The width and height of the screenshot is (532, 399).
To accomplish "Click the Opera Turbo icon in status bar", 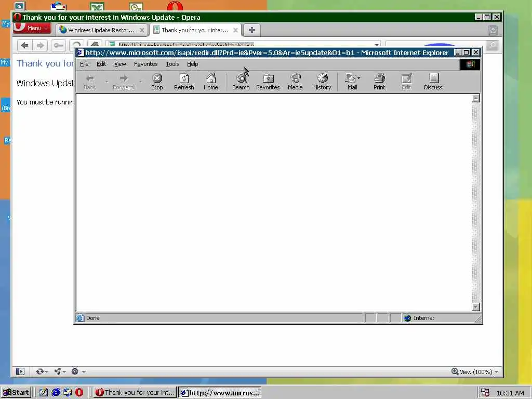I will coord(75,371).
